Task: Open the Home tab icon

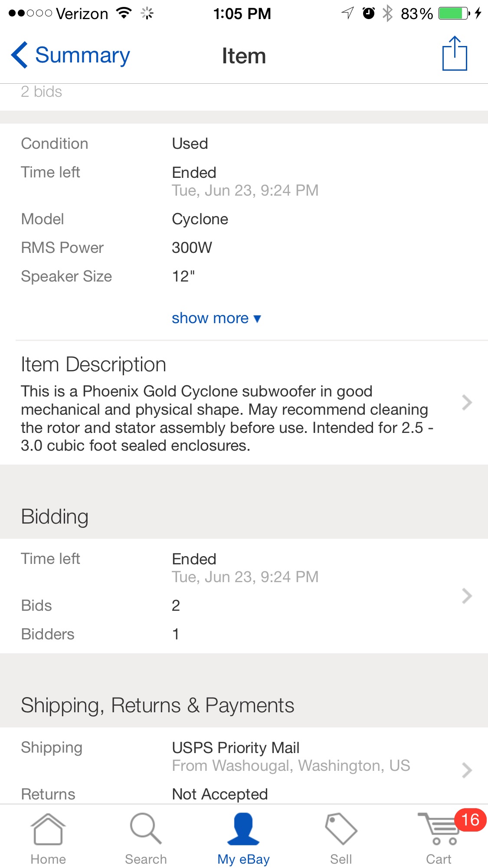Action: [48, 829]
